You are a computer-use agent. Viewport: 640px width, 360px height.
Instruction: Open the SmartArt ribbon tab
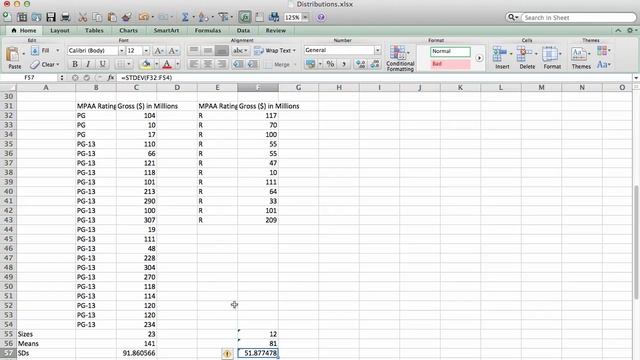166,31
